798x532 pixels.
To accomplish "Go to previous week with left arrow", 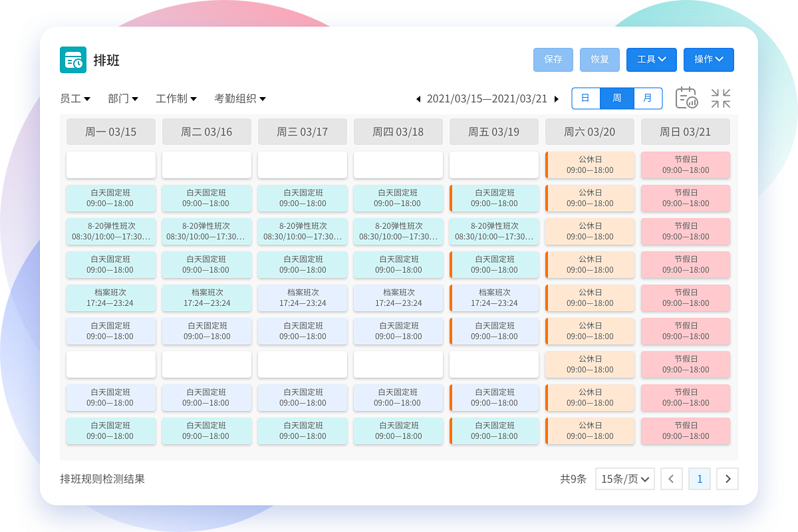I will click(x=418, y=98).
